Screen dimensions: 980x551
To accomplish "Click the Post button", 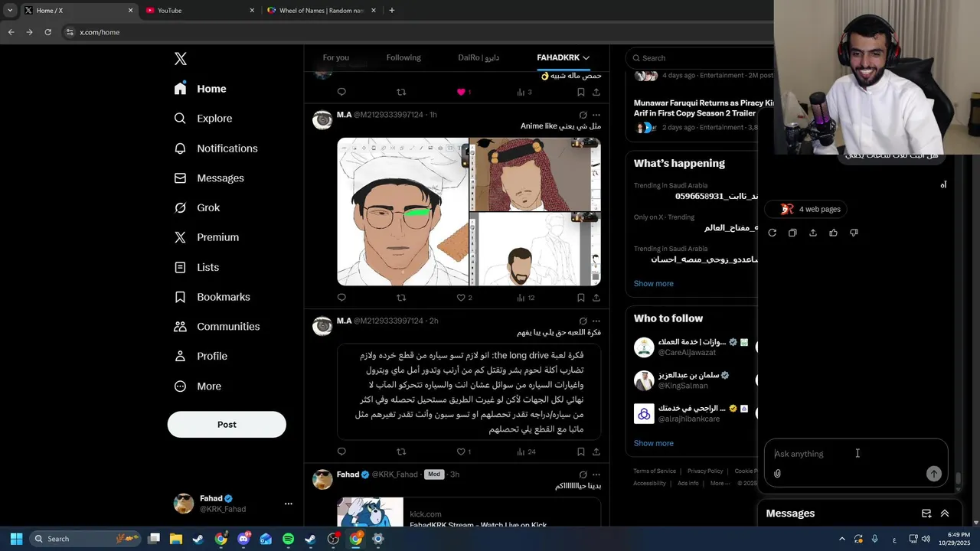I will click(227, 425).
